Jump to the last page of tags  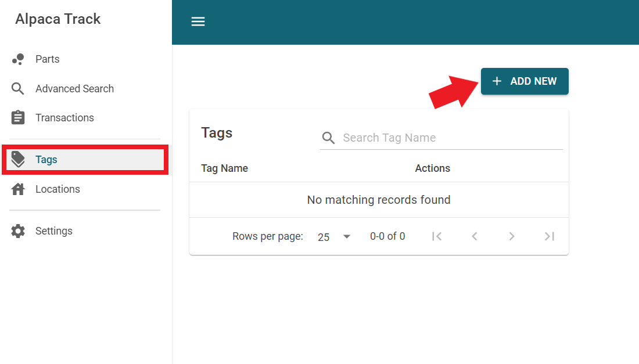point(549,236)
